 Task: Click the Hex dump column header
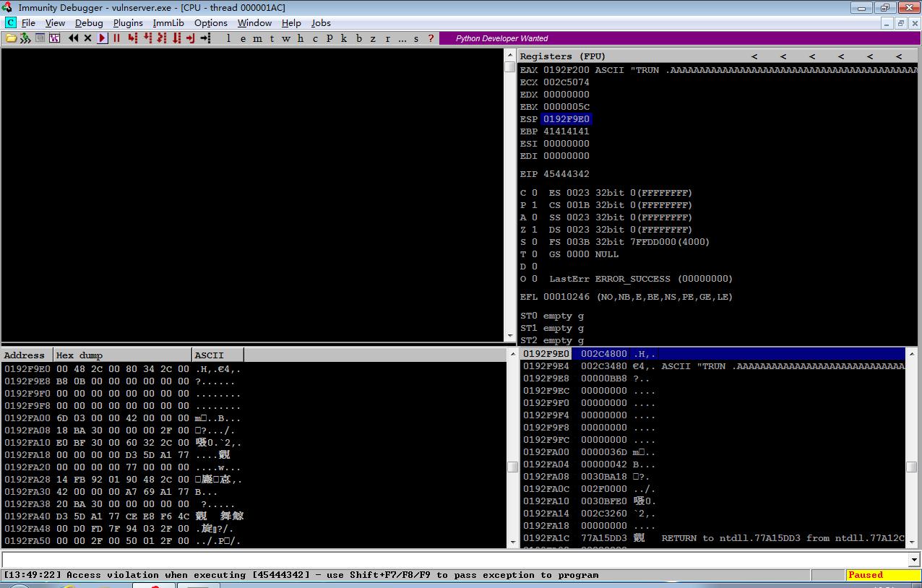(x=122, y=355)
